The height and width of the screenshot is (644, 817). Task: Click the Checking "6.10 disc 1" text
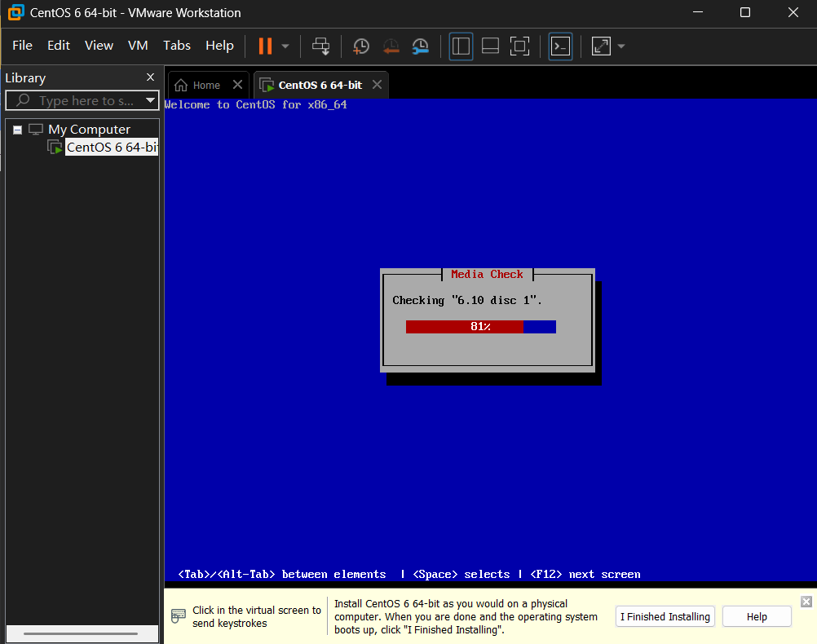tap(467, 301)
